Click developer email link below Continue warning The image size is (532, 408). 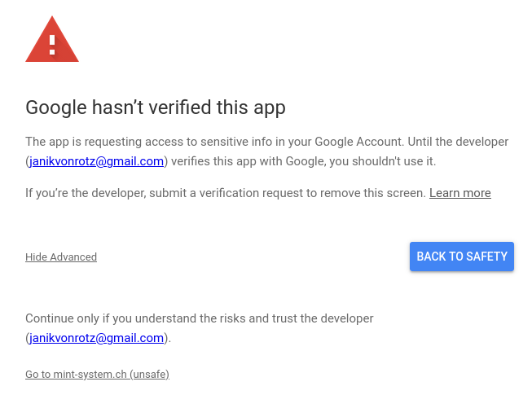coord(96,338)
